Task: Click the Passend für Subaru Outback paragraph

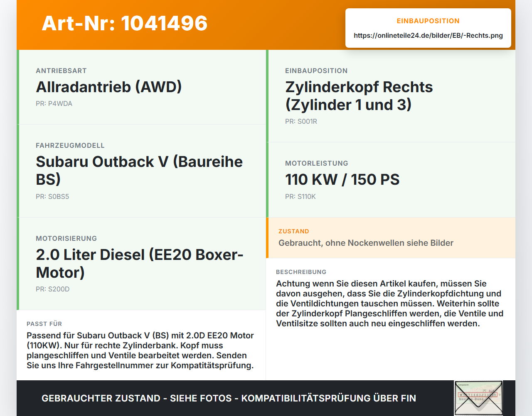Action: [140, 350]
